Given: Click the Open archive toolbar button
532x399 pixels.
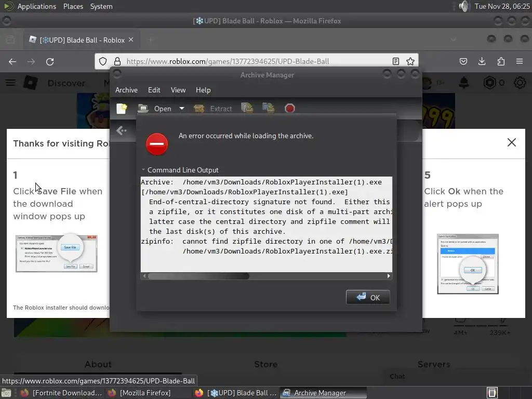Looking at the screenshot, I should (x=155, y=109).
